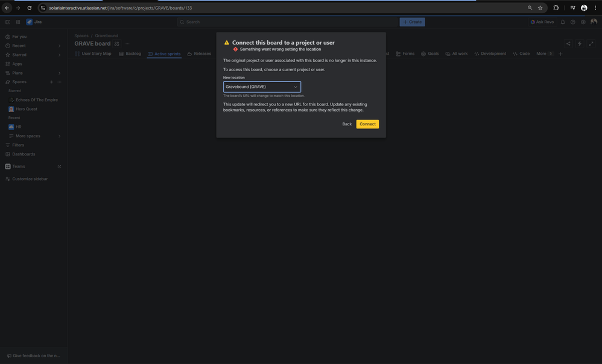Toggle full screen on the board
Image resolution: width=602 pixels, height=364 pixels.
point(591,43)
